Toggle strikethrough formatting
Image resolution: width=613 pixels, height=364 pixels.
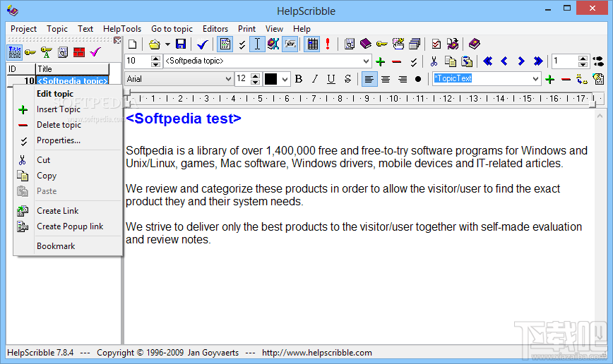[x=347, y=79]
